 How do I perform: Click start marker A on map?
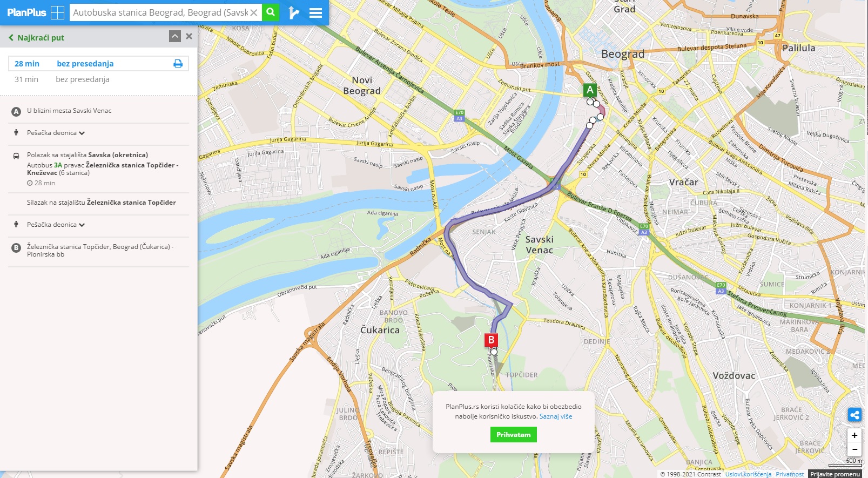(x=590, y=90)
